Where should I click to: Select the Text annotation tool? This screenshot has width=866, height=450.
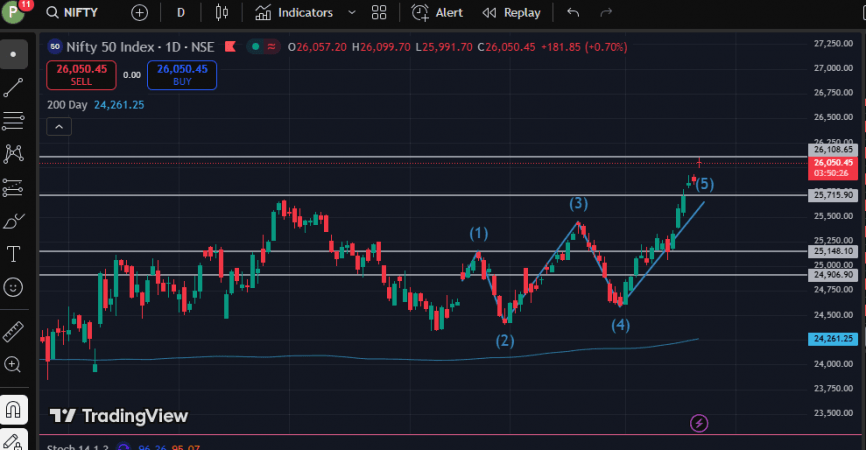pyautogui.click(x=13, y=254)
